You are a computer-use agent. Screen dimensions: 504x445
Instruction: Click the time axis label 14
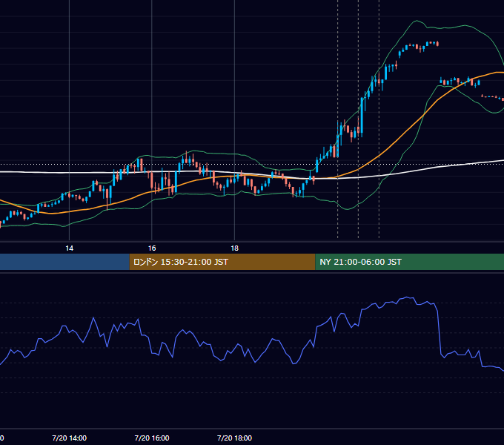70,248
